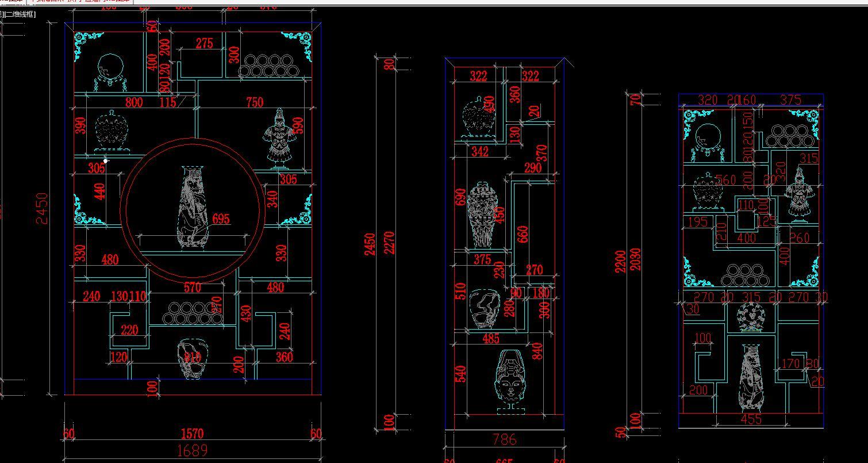Select the 1689 overall width dimension

click(192, 450)
